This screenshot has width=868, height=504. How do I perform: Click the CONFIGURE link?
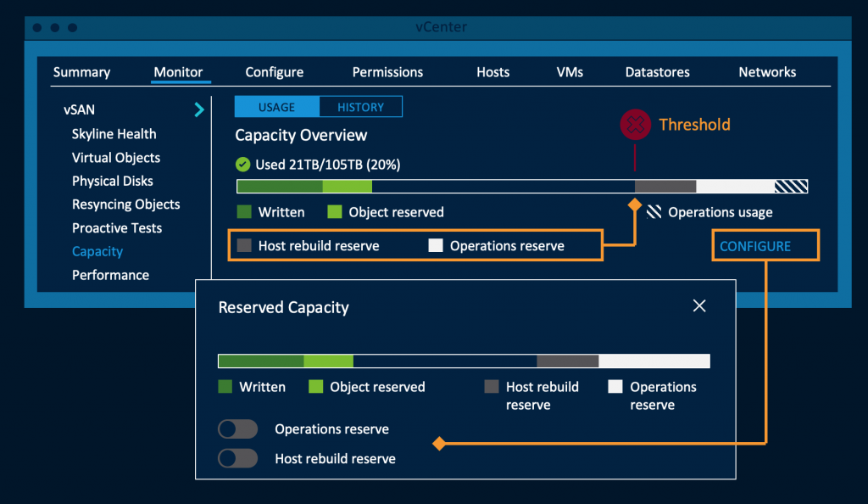point(754,246)
